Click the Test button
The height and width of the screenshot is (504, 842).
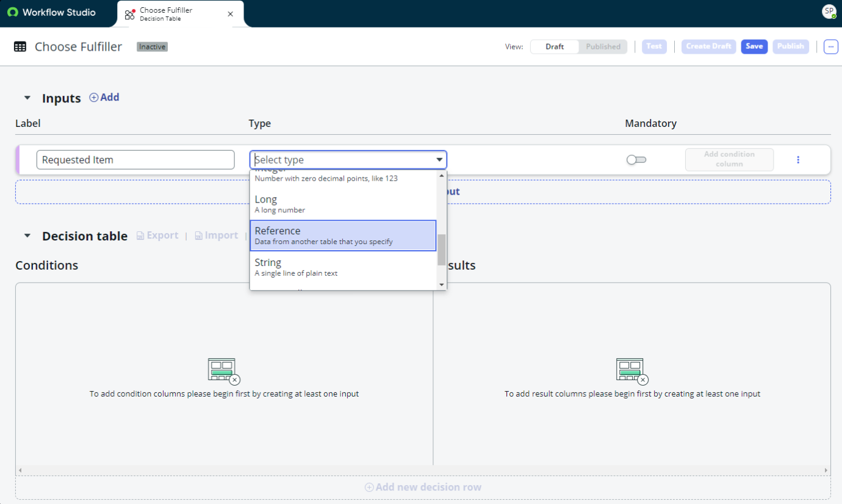[x=654, y=46]
